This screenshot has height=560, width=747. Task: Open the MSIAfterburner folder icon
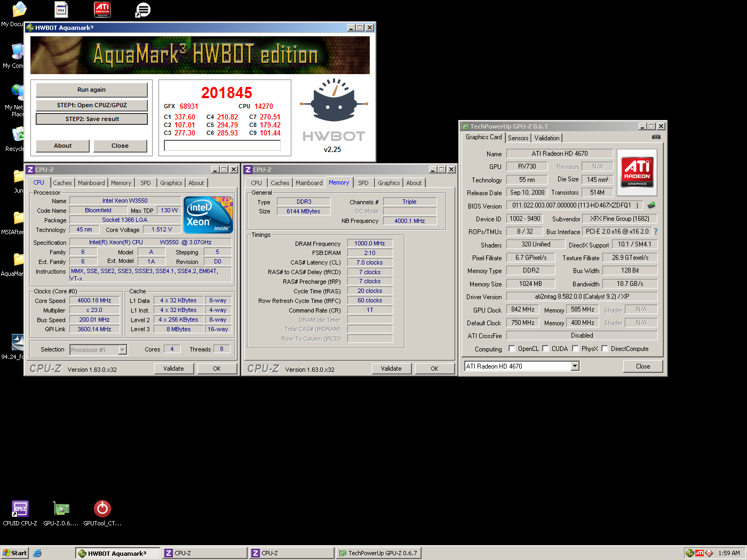pos(18,218)
